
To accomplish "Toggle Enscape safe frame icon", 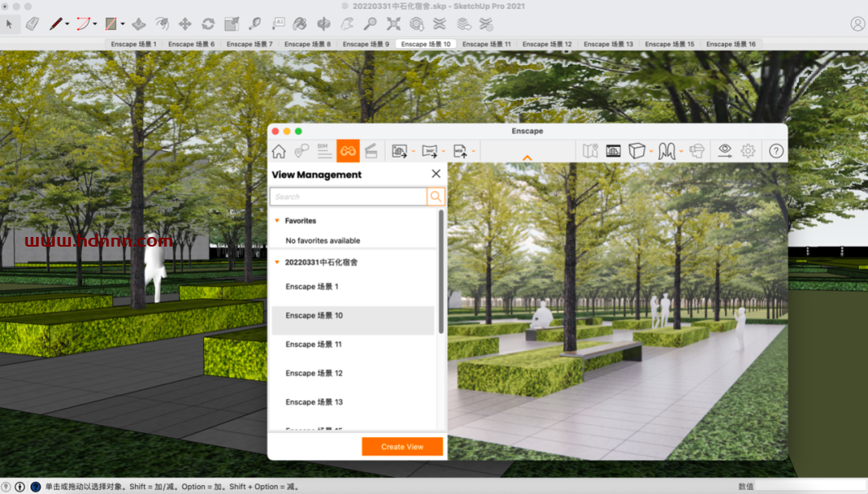I will [613, 151].
